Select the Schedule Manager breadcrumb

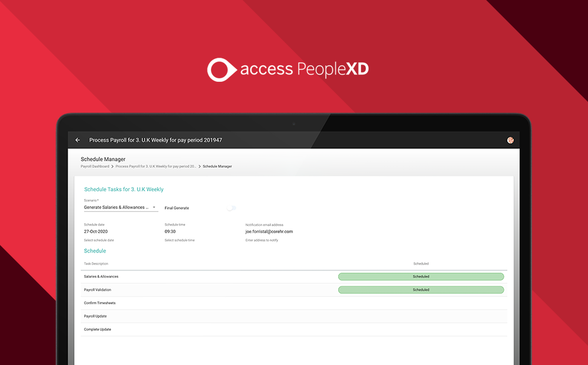pos(217,167)
